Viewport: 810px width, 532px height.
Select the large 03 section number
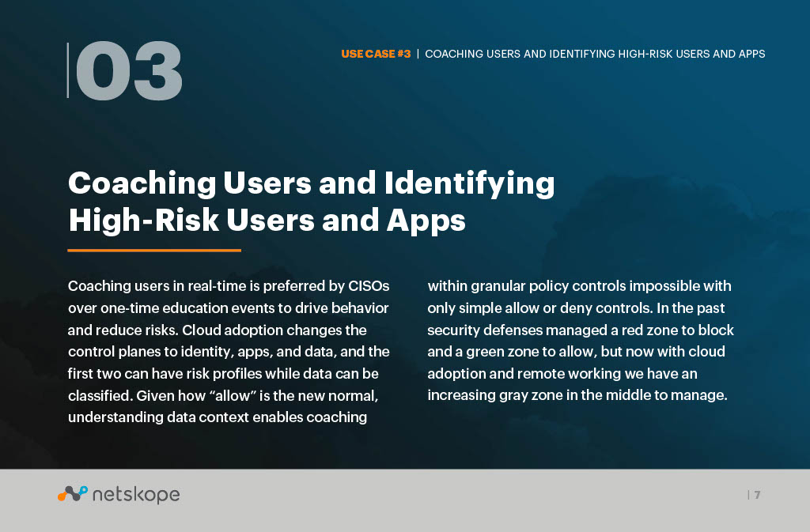(x=129, y=70)
